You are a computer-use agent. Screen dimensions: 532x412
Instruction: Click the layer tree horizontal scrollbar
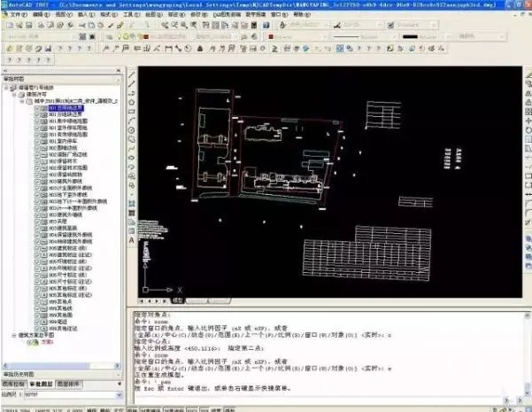(x=61, y=366)
